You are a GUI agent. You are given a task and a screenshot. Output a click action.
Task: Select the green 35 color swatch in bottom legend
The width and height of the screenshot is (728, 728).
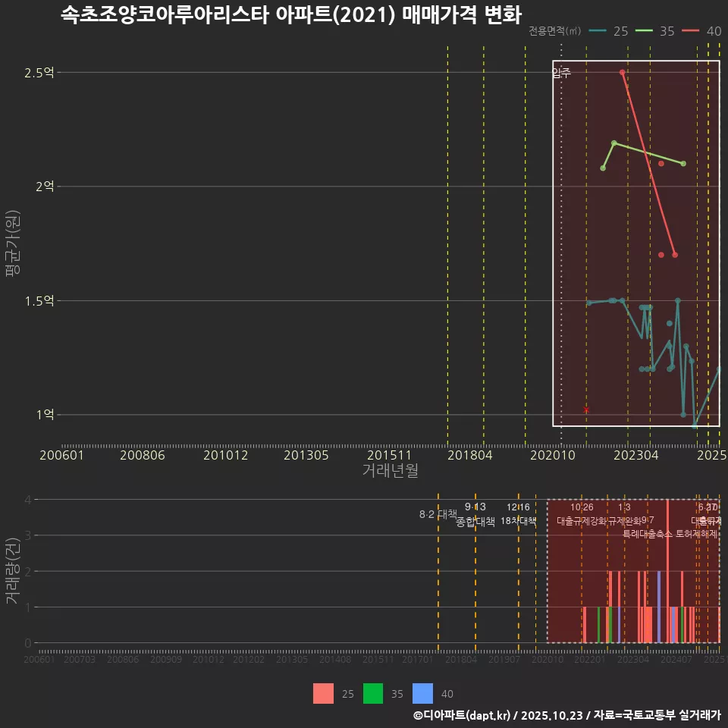(x=372, y=694)
